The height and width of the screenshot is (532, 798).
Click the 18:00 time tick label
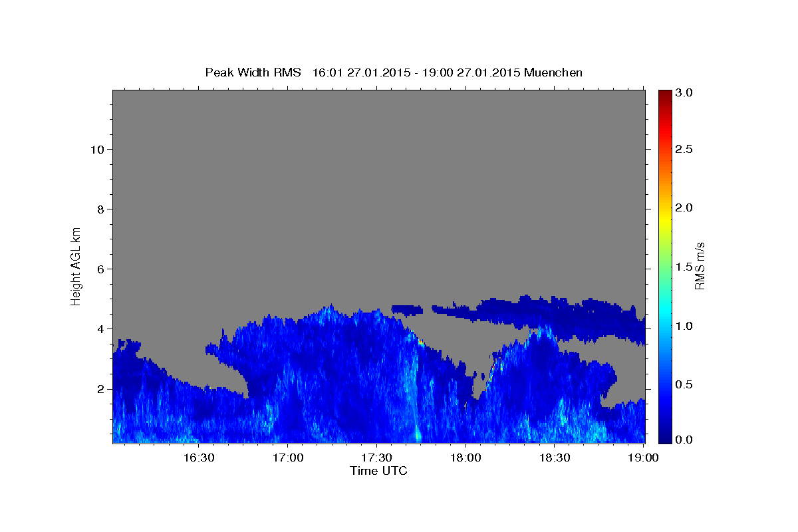pos(465,458)
